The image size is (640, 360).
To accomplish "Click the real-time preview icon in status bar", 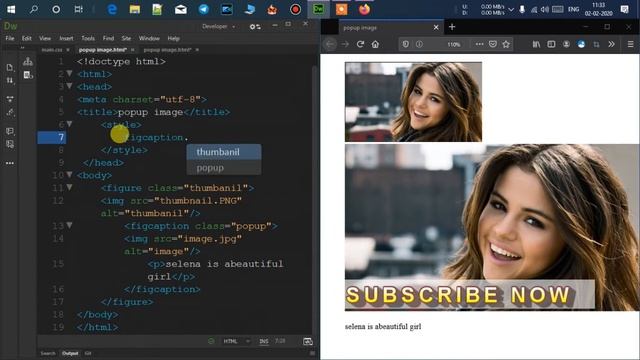I will point(308,341).
